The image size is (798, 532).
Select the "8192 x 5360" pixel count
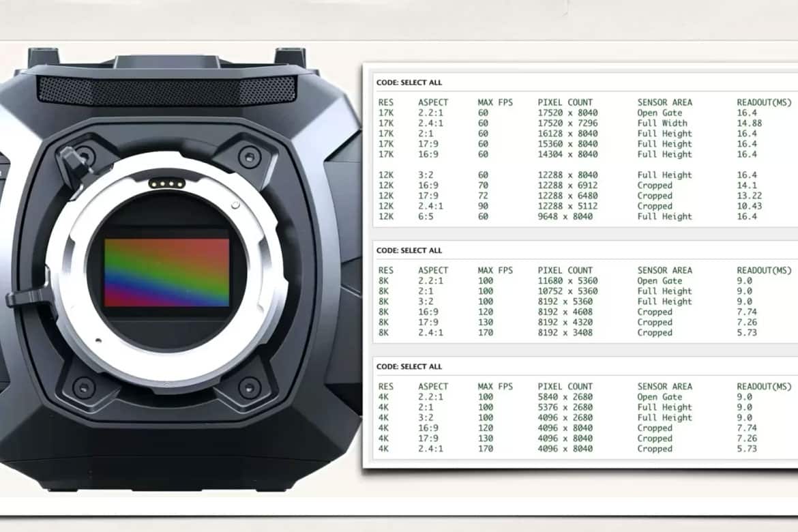[x=565, y=301]
